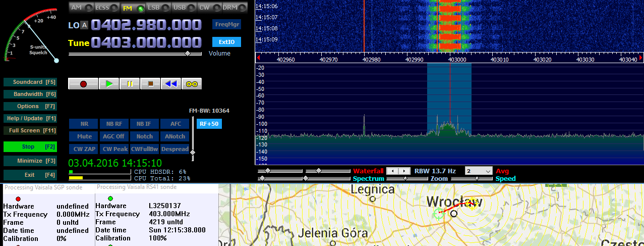This screenshot has height=246, width=644.
Task: Toggle the Notch filter
Action: coord(144,136)
